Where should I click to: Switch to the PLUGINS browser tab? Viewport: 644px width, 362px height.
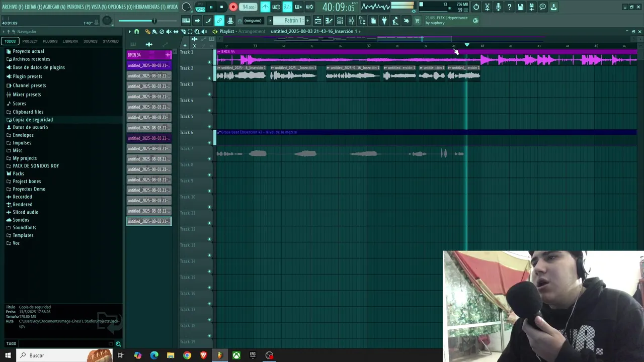point(50,41)
